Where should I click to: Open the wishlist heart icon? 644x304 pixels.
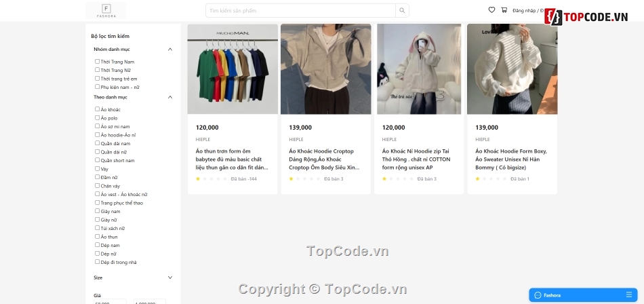coord(491,10)
